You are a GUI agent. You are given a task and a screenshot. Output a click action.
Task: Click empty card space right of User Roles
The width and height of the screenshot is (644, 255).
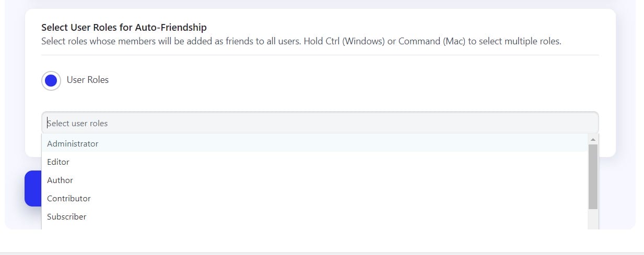click(x=366, y=80)
